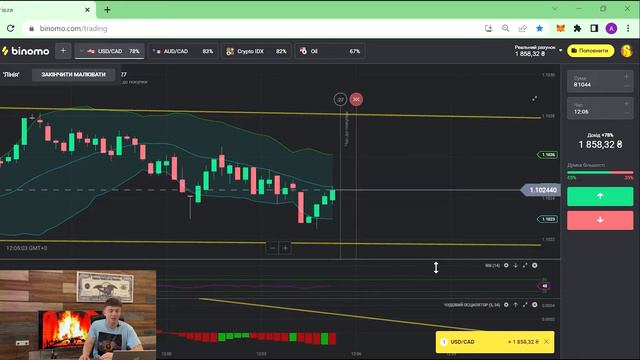Click the webcam video overlay thumbnail

pos(78,315)
